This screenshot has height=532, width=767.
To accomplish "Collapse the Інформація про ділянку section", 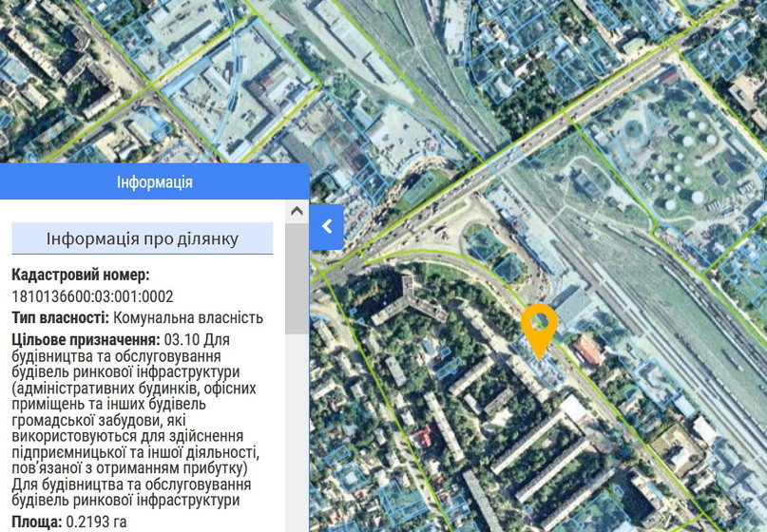I will click(143, 238).
